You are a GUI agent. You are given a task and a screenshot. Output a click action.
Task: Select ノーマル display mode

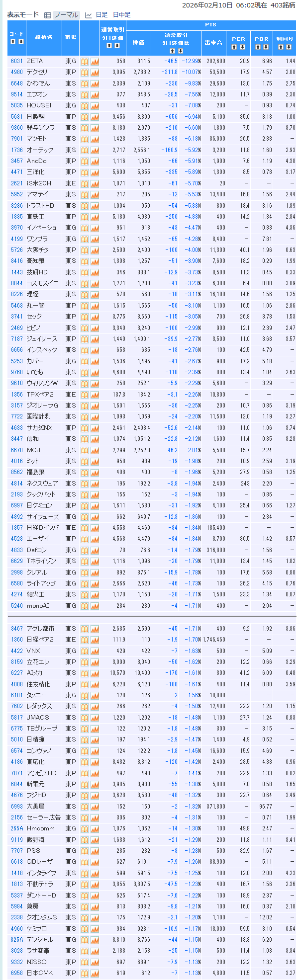(66, 15)
